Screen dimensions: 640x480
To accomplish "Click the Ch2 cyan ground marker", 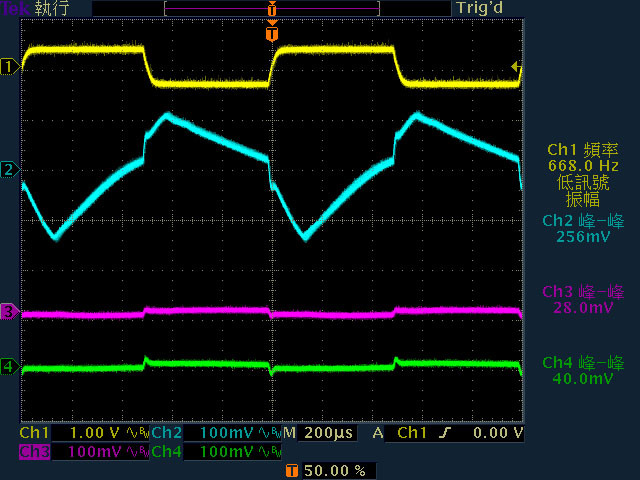I will click(10, 169).
